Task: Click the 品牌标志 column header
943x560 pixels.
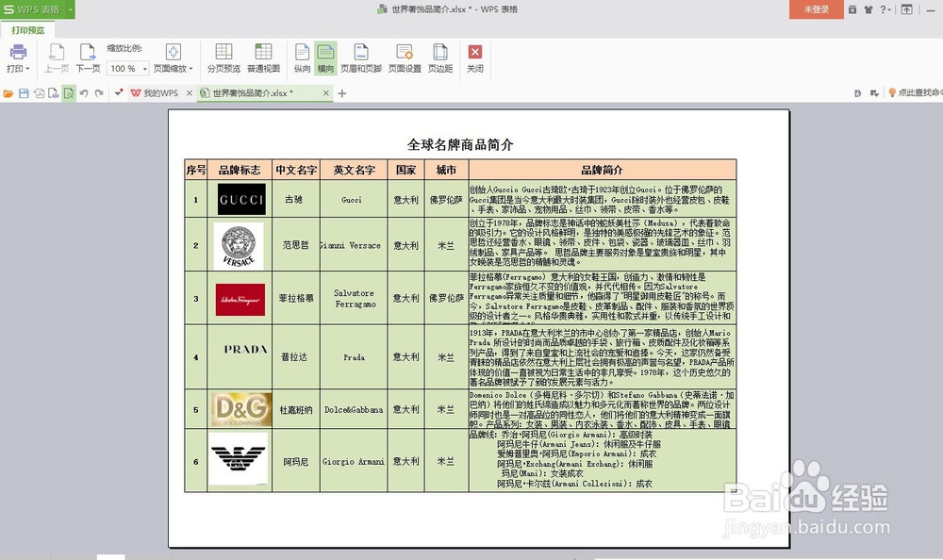Action: coord(240,171)
